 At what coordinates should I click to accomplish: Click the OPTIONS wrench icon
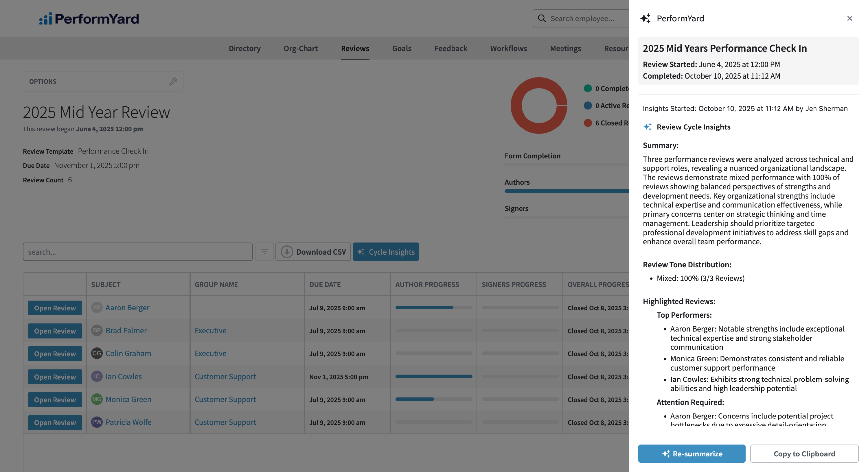pyautogui.click(x=173, y=82)
